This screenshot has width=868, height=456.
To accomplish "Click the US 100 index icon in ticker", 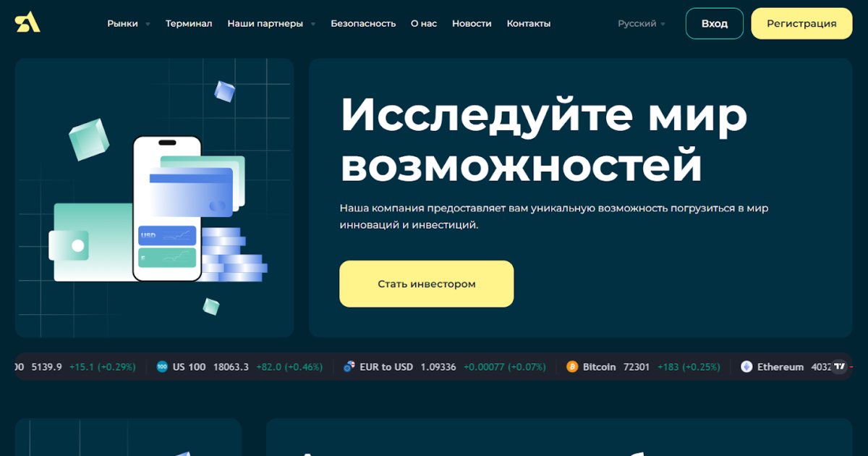I will point(162,367).
